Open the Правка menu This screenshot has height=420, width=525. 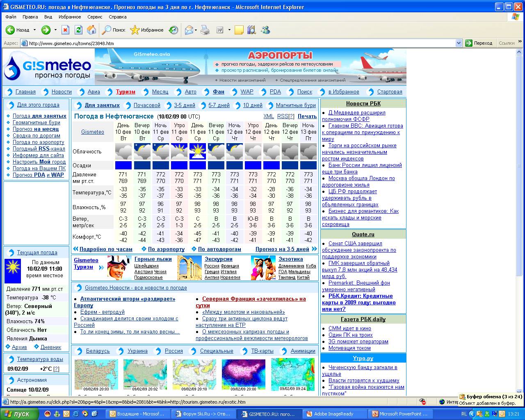[x=30, y=17]
